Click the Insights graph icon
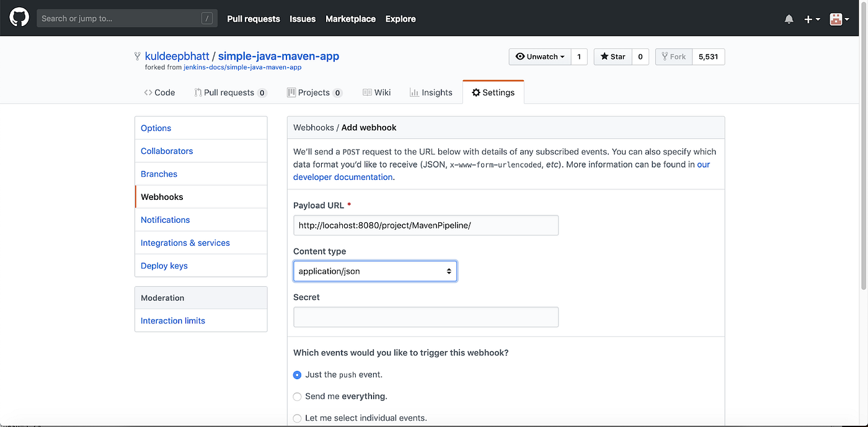 (x=413, y=92)
